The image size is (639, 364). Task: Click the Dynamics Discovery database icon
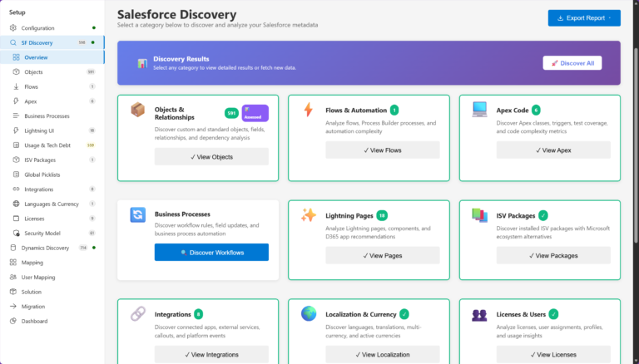point(13,248)
